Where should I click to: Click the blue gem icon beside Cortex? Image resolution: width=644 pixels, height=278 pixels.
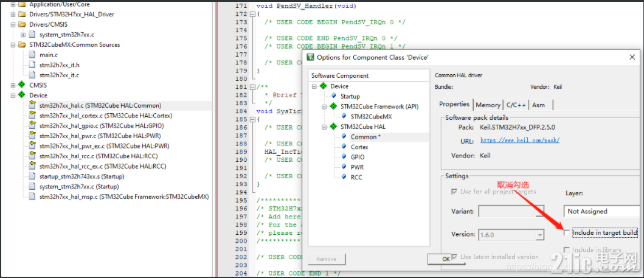pos(344,147)
